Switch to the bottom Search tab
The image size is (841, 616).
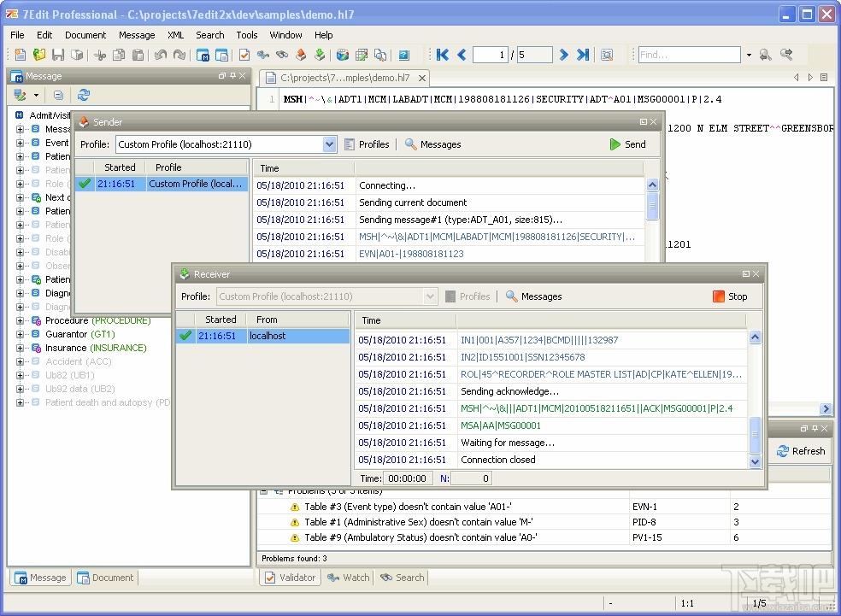tap(403, 578)
